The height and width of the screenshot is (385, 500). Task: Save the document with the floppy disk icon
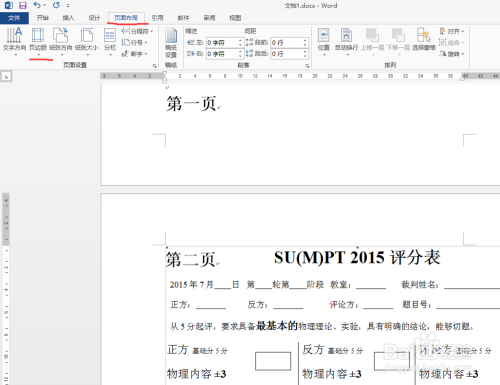click(22, 5)
